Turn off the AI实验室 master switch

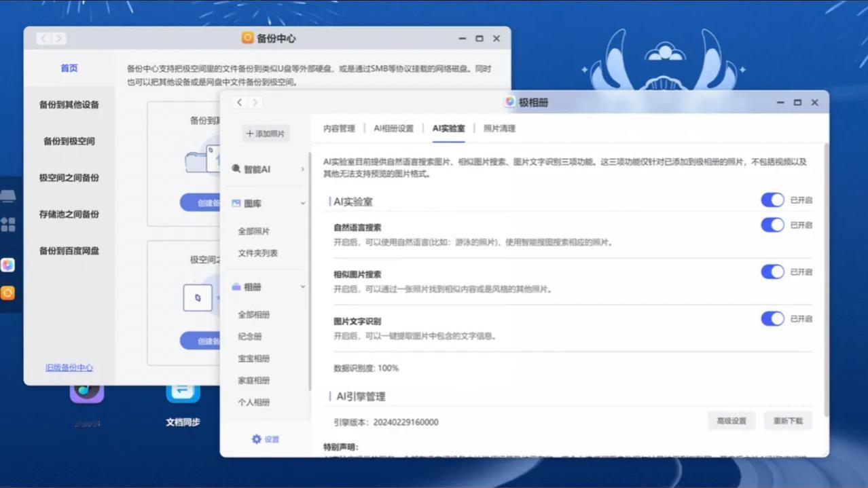pos(772,200)
